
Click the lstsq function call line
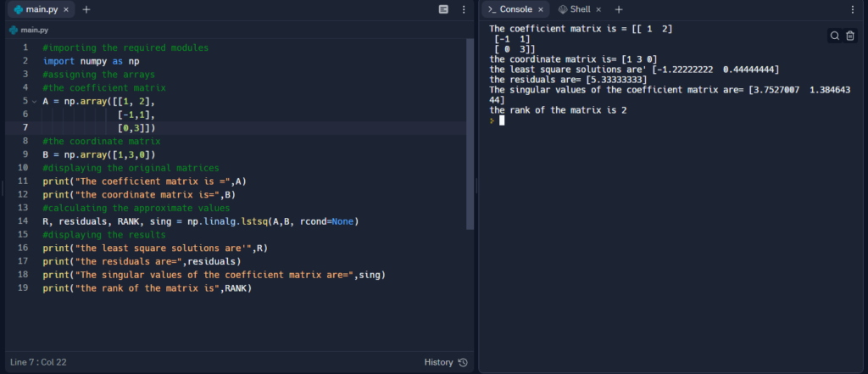(x=201, y=221)
